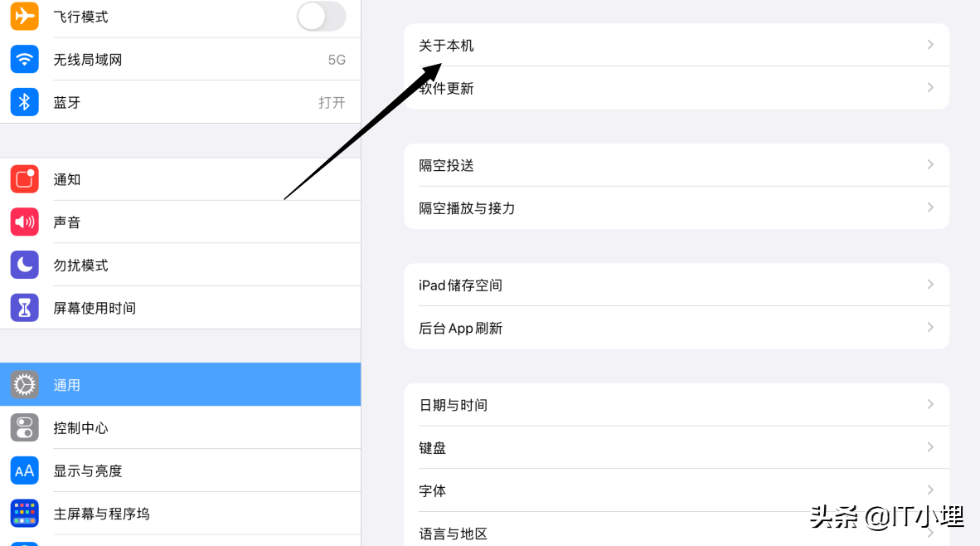Open the Wi-Fi (无线局域网) settings icon
Viewport: 980px width, 546px height.
24,59
